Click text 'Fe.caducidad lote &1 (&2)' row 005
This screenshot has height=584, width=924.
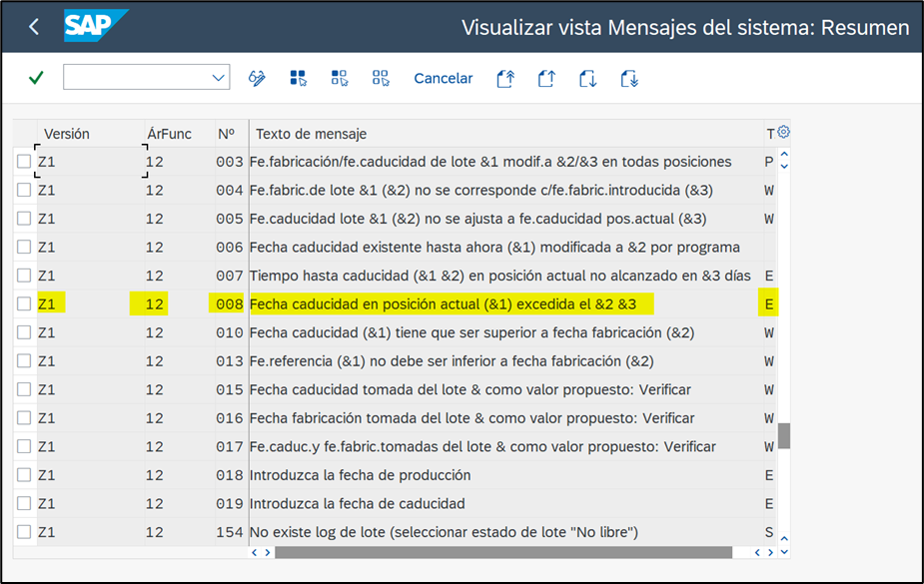coord(335,219)
